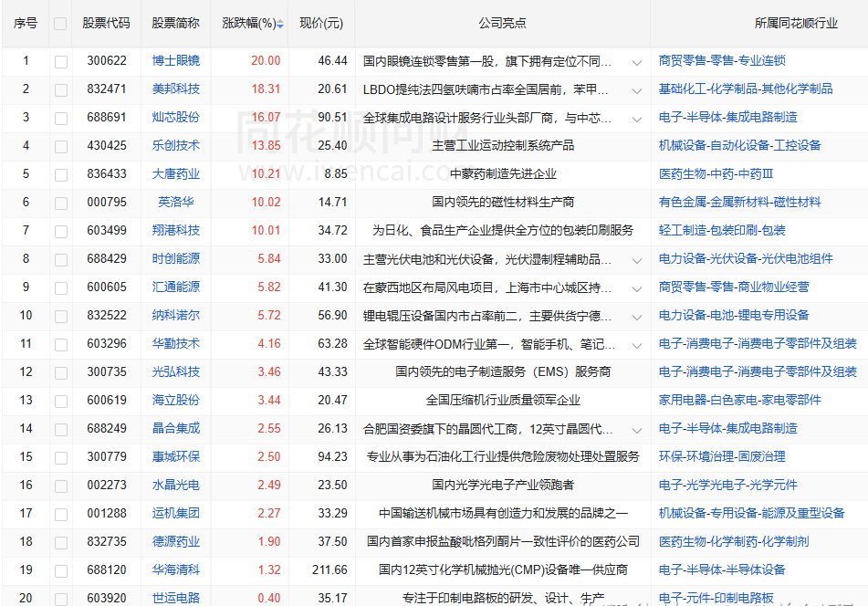Open industry link 轻工制造-包装印刷-包装

click(722, 230)
